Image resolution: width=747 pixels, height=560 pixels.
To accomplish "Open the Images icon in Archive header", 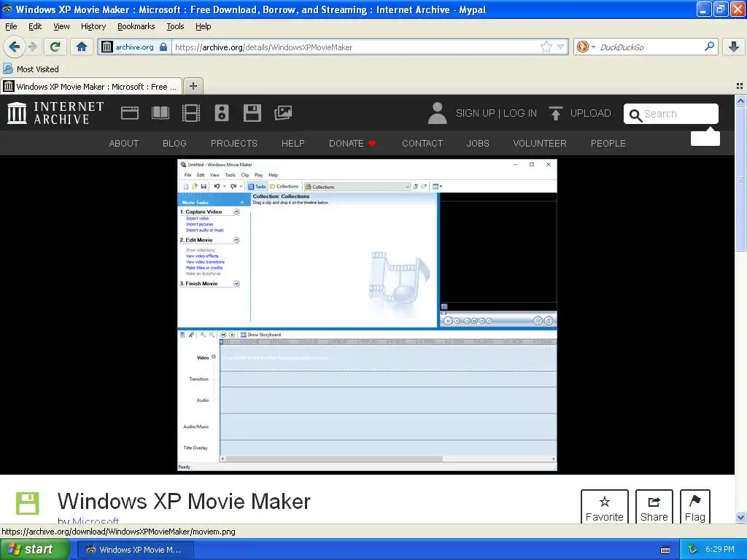I will [283, 113].
